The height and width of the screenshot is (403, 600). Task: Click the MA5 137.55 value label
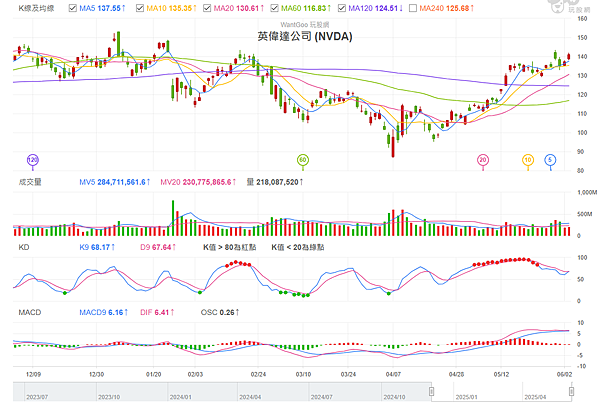click(x=102, y=8)
